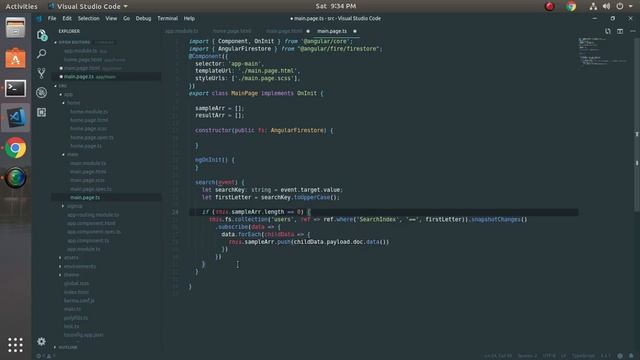The height and width of the screenshot is (360, 640).
Task: Open the Edit menu
Action: pos(67,18)
